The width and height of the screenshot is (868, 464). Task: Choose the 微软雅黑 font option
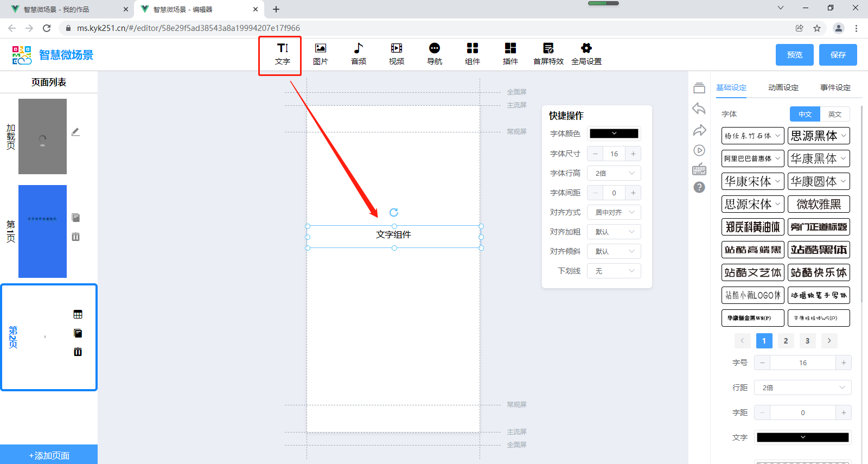pyautogui.click(x=818, y=204)
